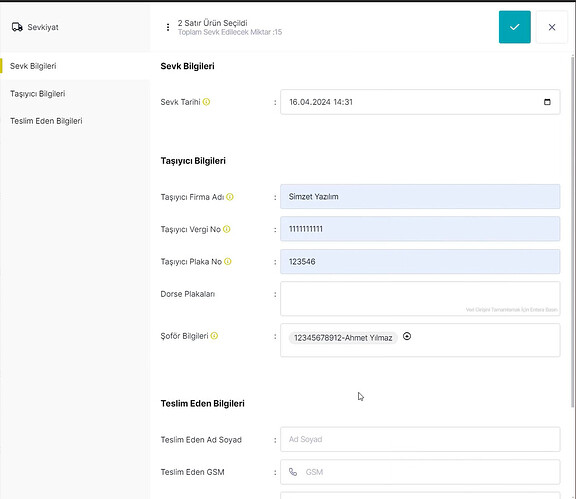Click the Teslim Eden Ad Soyad field

coord(420,439)
